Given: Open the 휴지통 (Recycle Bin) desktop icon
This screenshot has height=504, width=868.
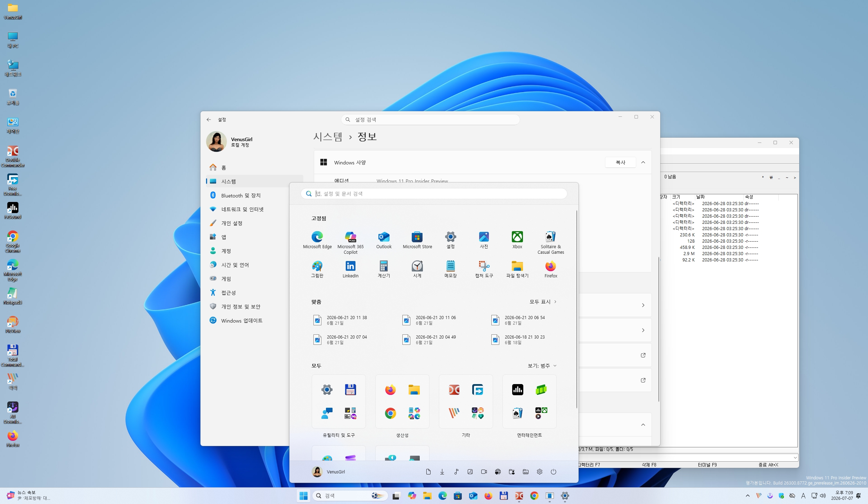Looking at the screenshot, I should click(13, 97).
